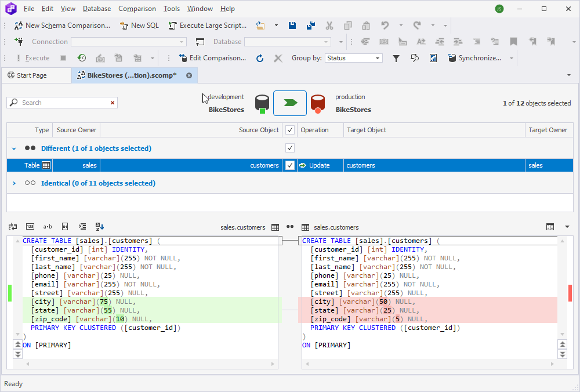This screenshot has height=392, width=580.
Task: Open the document tab list dropdown arrow
Action: click(568, 75)
